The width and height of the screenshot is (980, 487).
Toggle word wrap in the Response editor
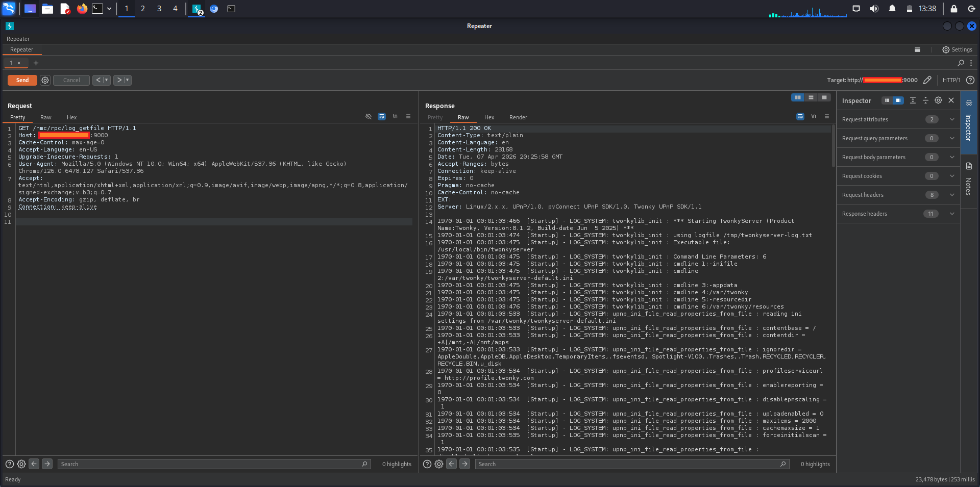[x=800, y=116]
